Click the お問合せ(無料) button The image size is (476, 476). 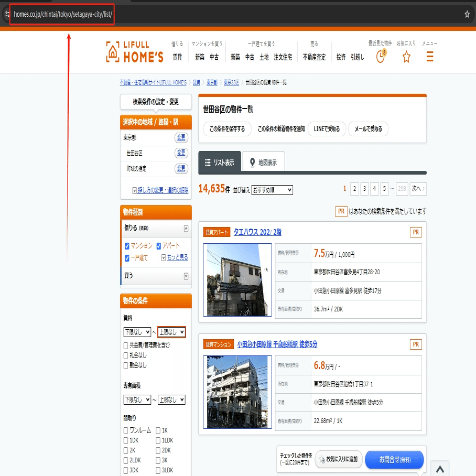click(x=394, y=460)
